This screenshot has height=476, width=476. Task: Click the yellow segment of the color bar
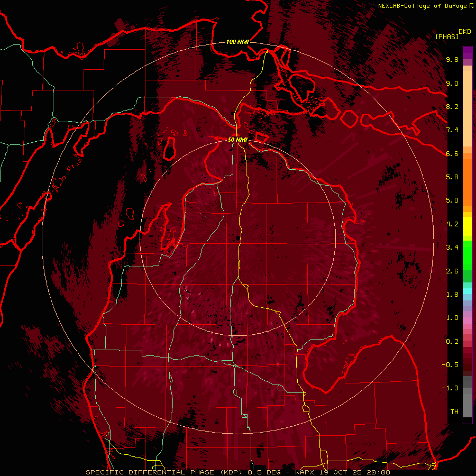[x=467, y=226]
